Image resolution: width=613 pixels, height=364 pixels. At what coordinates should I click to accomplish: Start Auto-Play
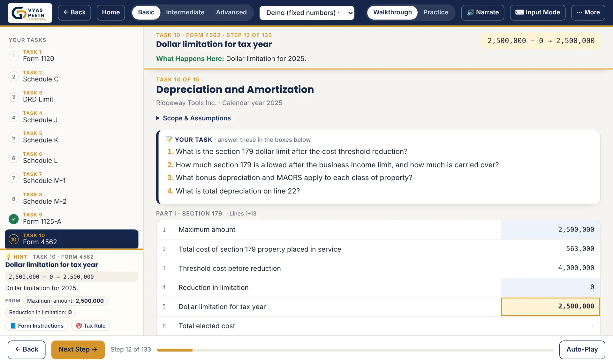582,350
